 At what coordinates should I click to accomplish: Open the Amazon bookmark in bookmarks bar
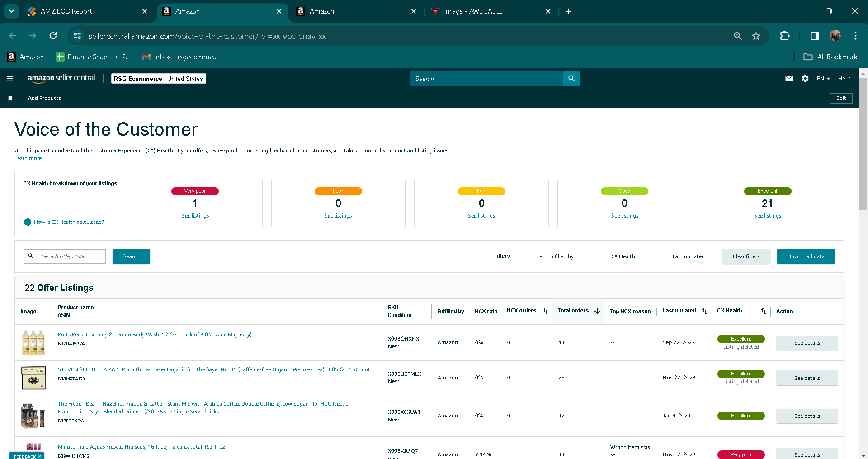coord(25,57)
